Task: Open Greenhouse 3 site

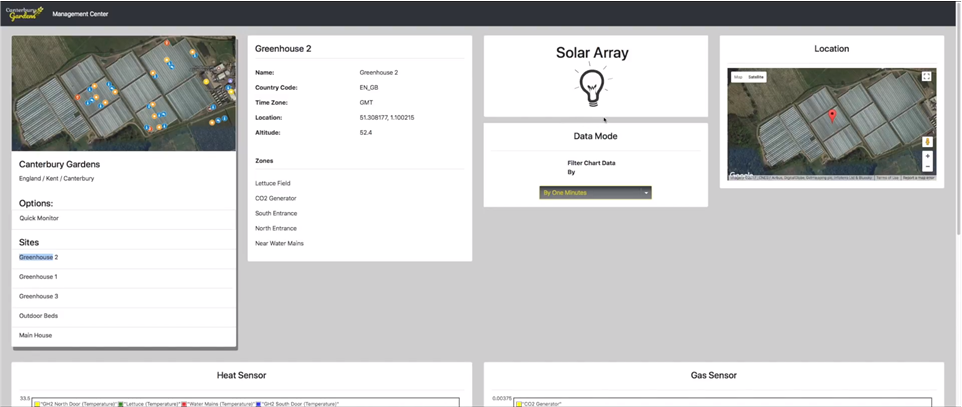Action: coord(38,296)
